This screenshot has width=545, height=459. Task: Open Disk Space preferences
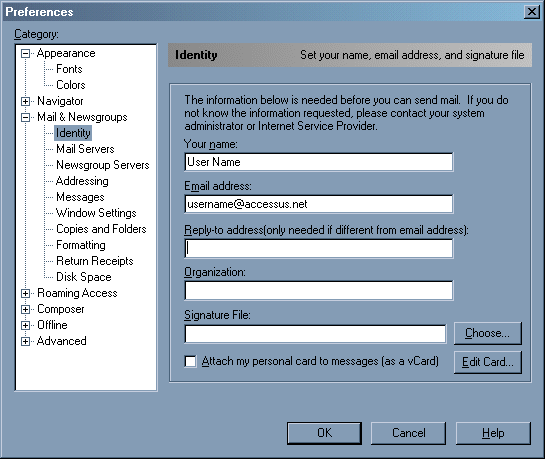tap(83, 277)
